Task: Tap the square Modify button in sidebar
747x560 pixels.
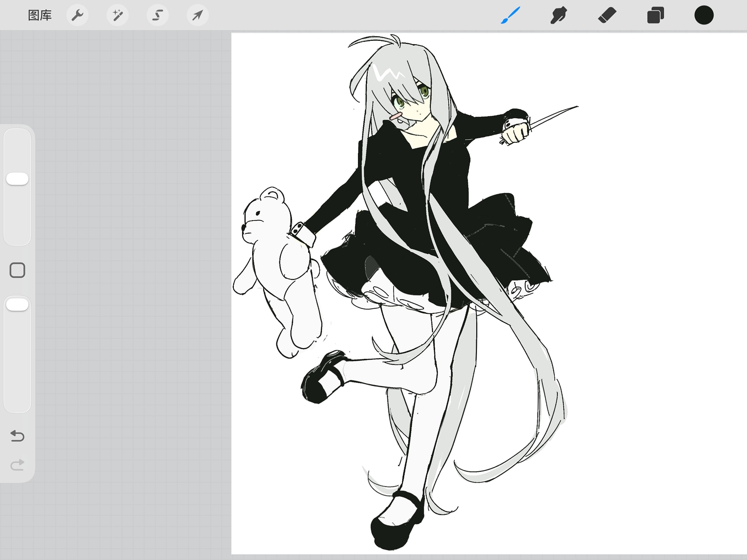Action: tap(18, 270)
